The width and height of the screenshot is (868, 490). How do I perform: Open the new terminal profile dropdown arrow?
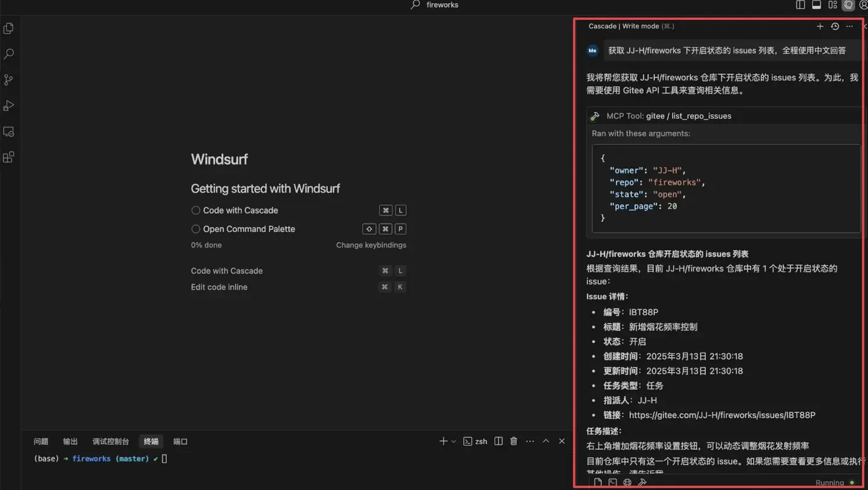click(453, 441)
